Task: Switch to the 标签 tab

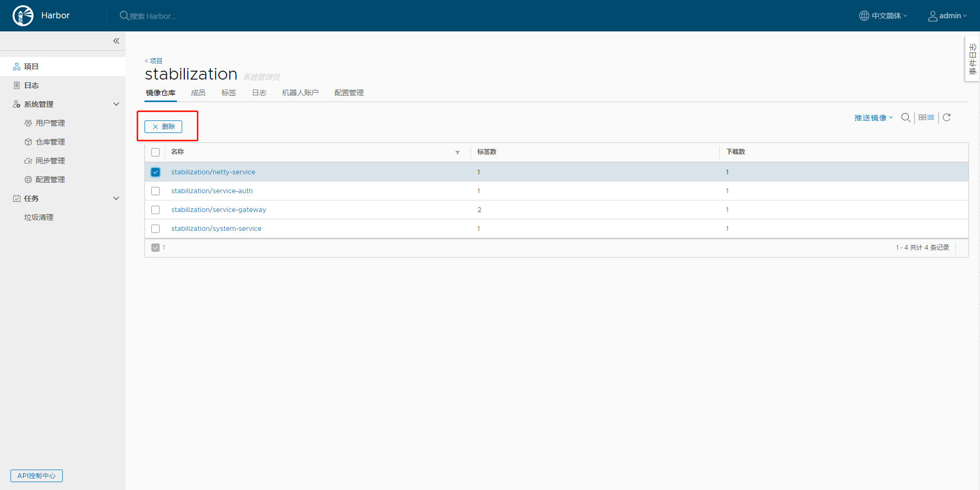Action: point(229,93)
